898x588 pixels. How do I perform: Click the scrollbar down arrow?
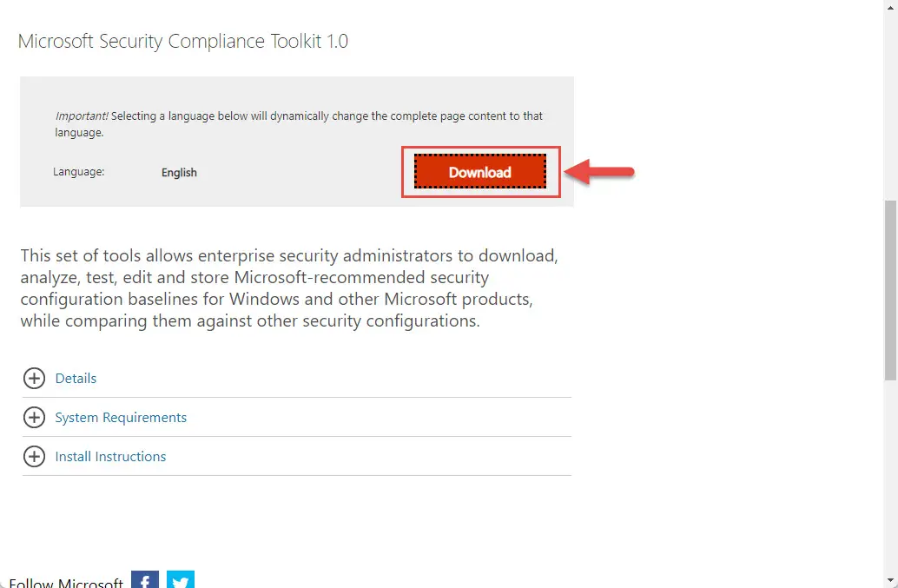tap(890, 580)
